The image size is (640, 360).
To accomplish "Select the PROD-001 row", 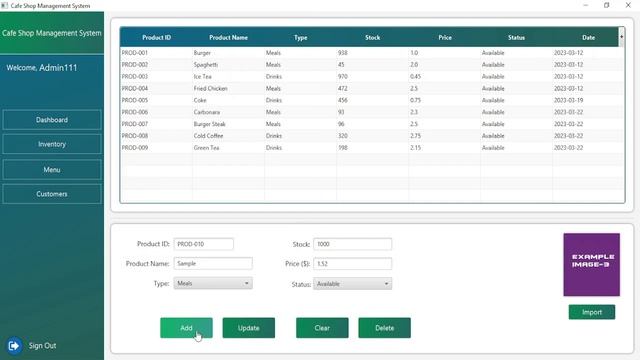I will tap(372, 53).
